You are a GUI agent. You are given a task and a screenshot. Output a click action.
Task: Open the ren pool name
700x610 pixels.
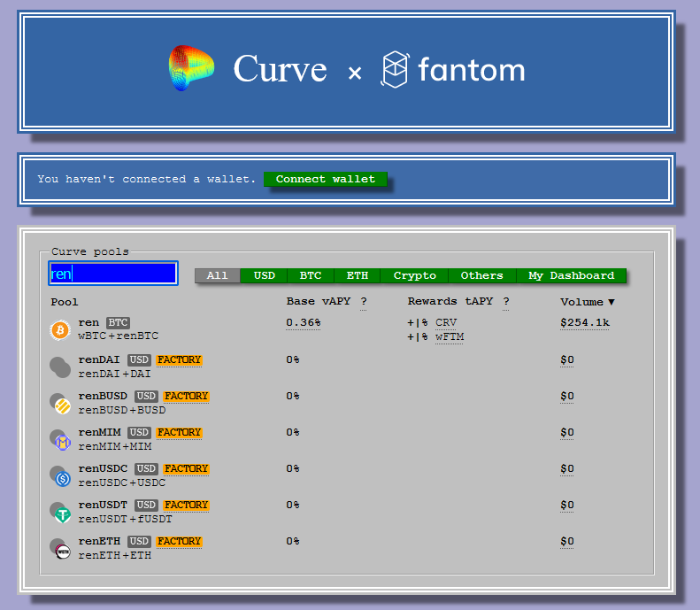88,322
